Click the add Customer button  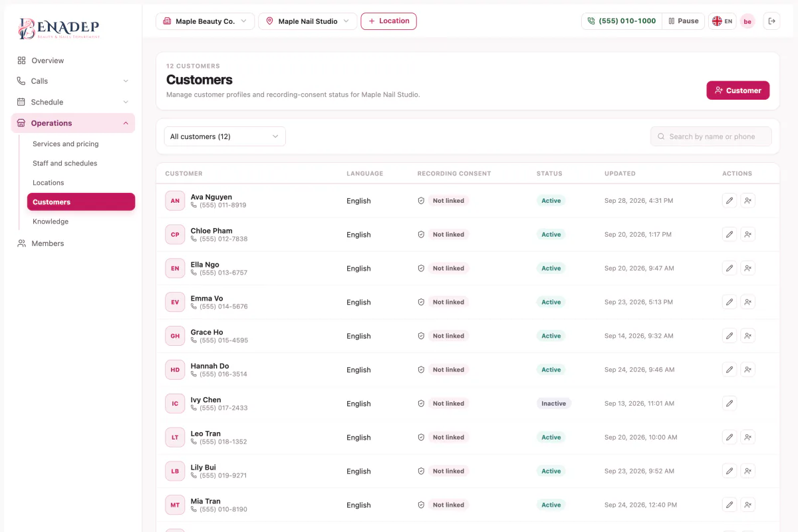click(738, 90)
